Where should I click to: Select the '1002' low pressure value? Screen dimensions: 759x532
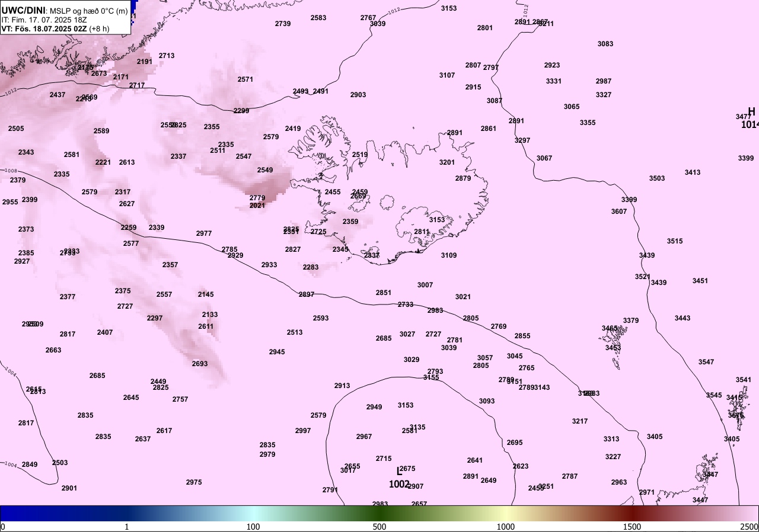[x=399, y=484]
